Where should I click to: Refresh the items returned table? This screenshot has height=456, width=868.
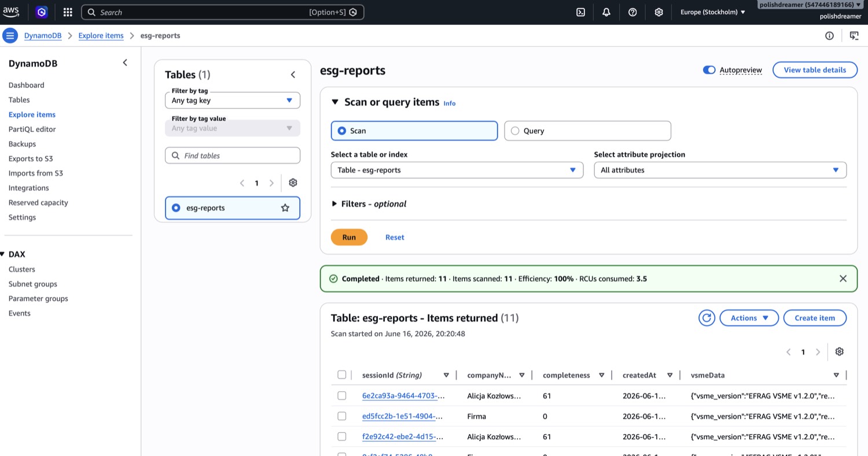click(x=707, y=318)
